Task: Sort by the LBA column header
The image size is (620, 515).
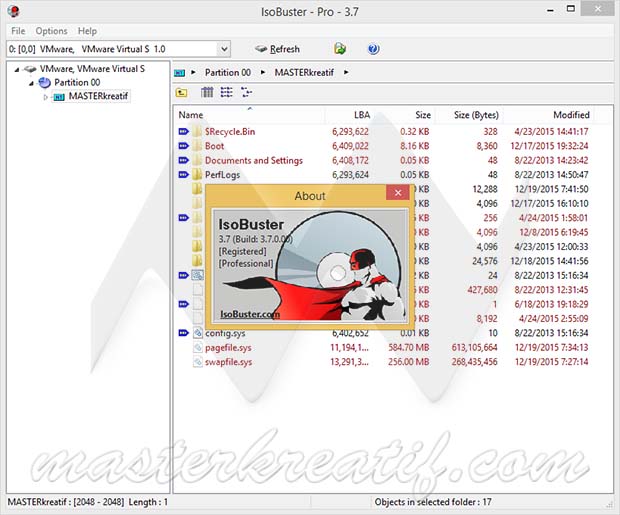Action: 362,115
